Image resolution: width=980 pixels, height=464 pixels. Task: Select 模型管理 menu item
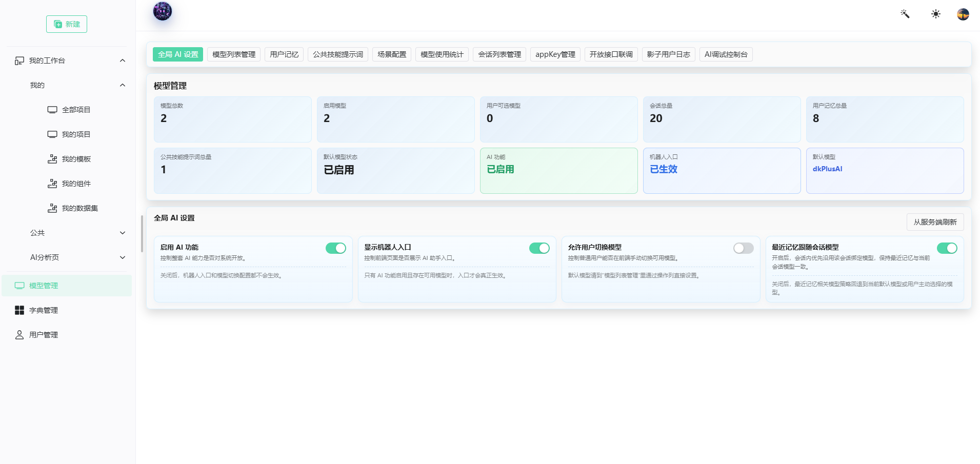(x=67, y=286)
